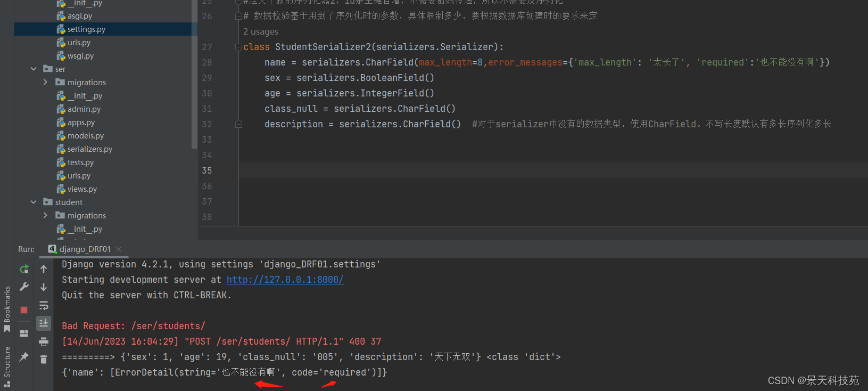Expand migrations under student

[45, 216]
